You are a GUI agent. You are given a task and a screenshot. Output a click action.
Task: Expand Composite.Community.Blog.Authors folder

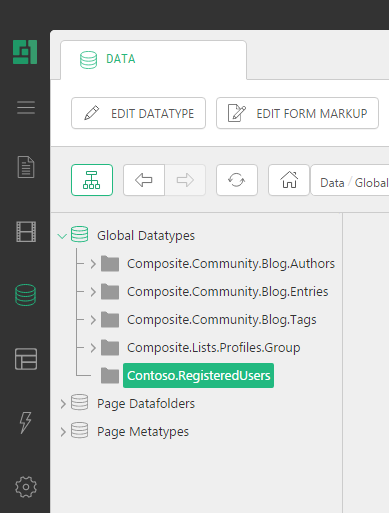point(93,264)
